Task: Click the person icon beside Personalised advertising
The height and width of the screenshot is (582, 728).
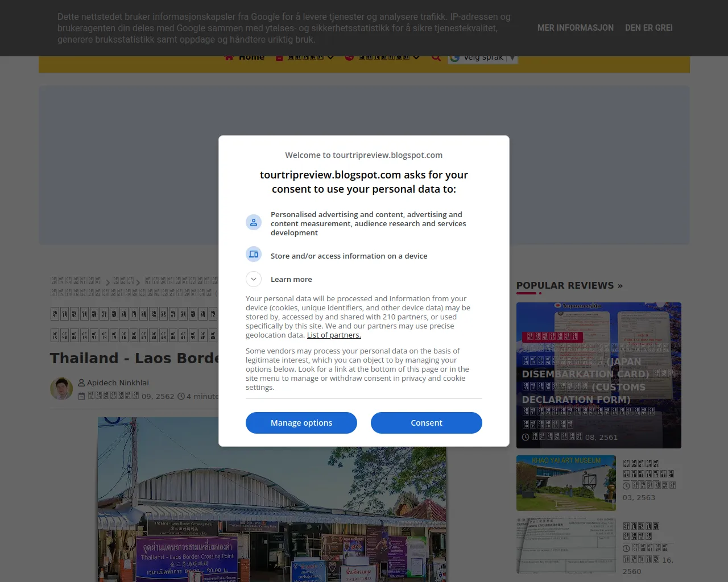Action: coord(254,222)
